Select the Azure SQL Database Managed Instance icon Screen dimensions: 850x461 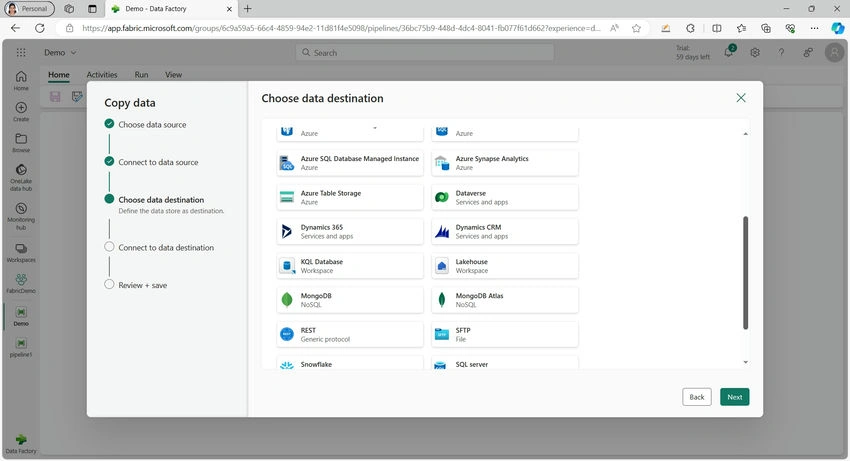point(287,163)
